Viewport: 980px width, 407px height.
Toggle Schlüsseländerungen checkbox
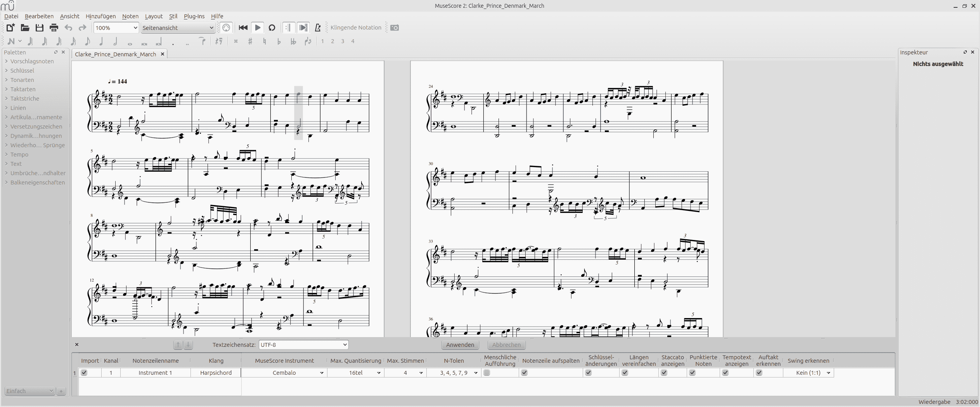pos(589,372)
